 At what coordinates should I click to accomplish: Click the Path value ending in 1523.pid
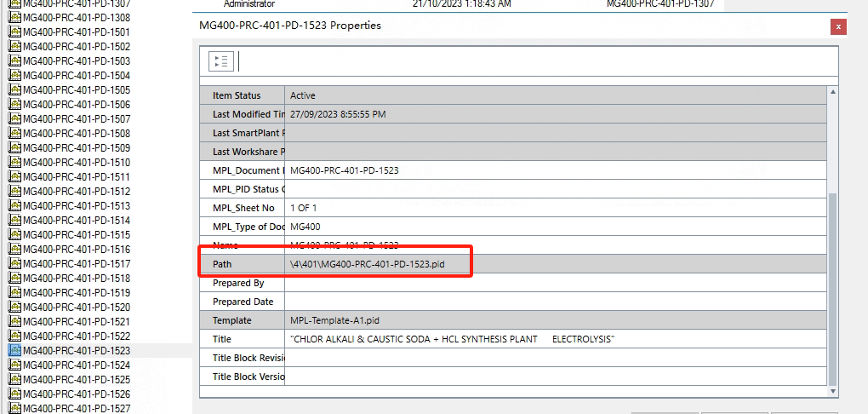coord(367,264)
